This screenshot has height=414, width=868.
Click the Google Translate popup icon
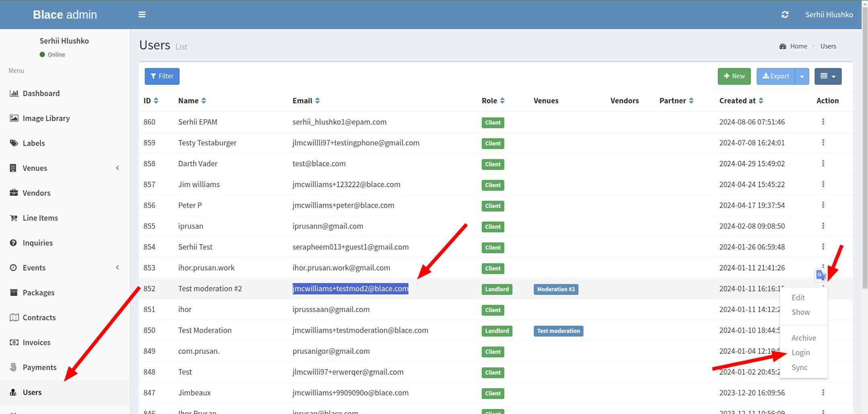point(821,275)
